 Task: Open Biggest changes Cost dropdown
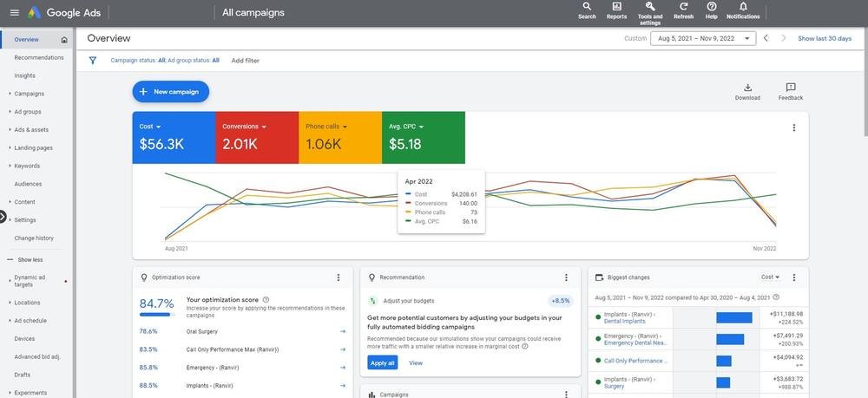pos(770,277)
